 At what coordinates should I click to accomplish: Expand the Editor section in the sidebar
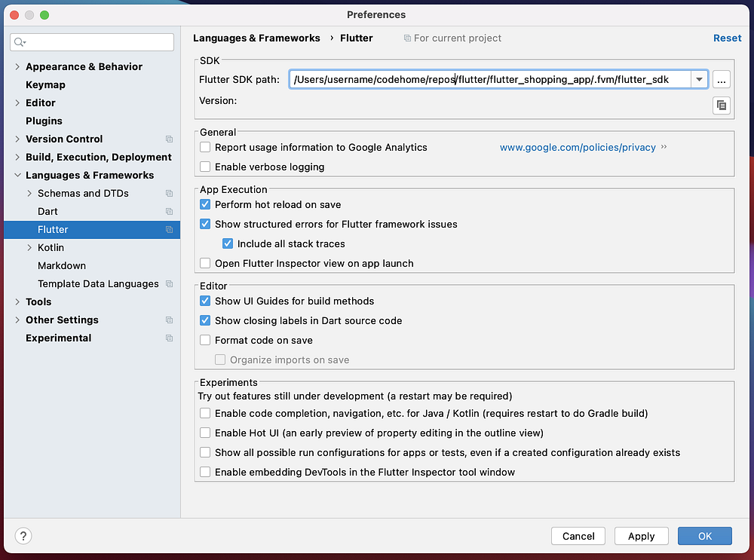click(17, 103)
